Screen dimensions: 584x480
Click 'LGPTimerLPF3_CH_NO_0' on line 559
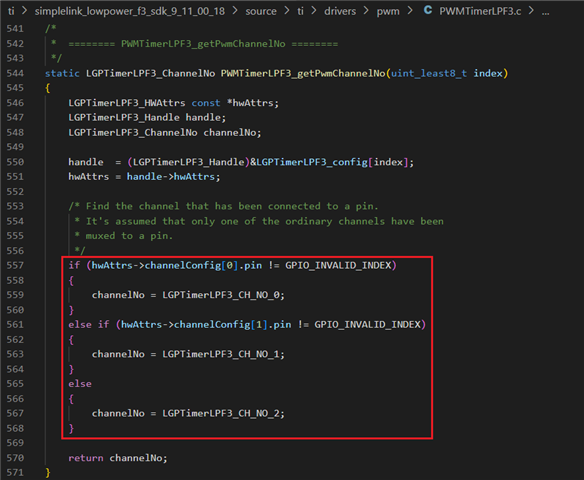point(221,295)
